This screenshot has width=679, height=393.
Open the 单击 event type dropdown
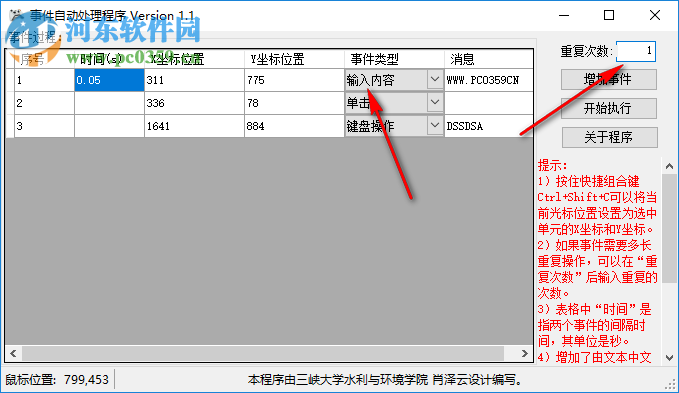(x=435, y=103)
